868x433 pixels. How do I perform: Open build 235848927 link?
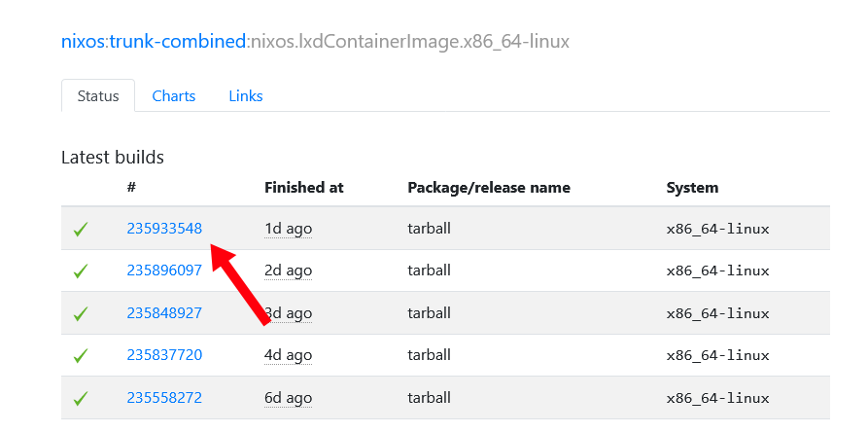click(164, 312)
